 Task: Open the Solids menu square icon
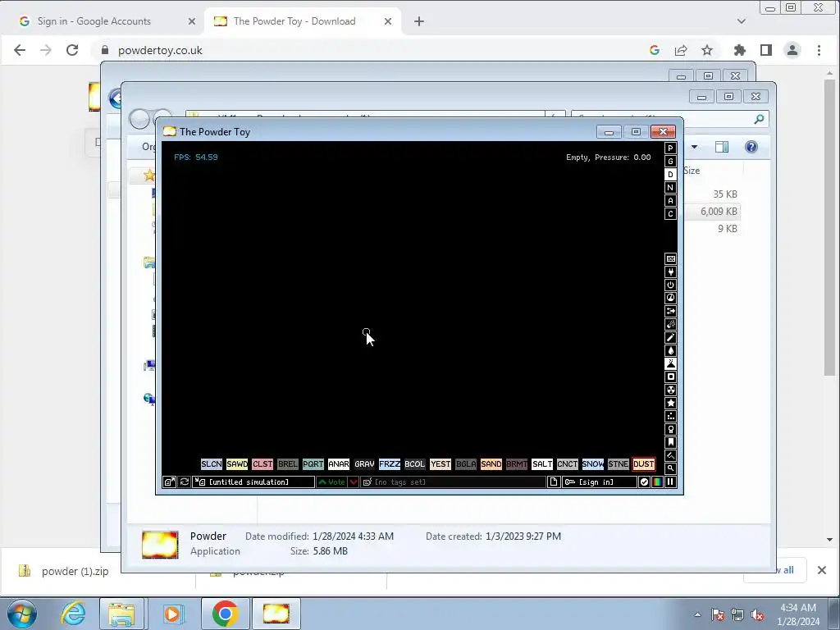pyautogui.click(x=670, y=377)
